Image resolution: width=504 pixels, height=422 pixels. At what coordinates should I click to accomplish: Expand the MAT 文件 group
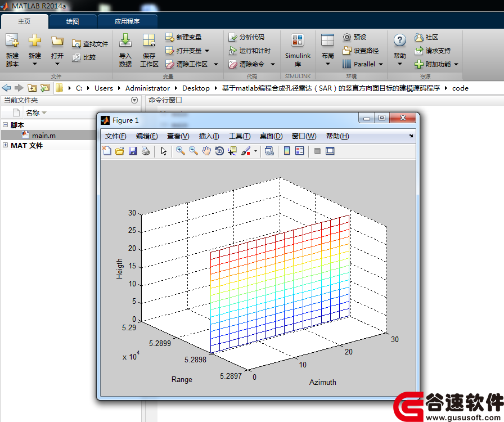point(6,145)
